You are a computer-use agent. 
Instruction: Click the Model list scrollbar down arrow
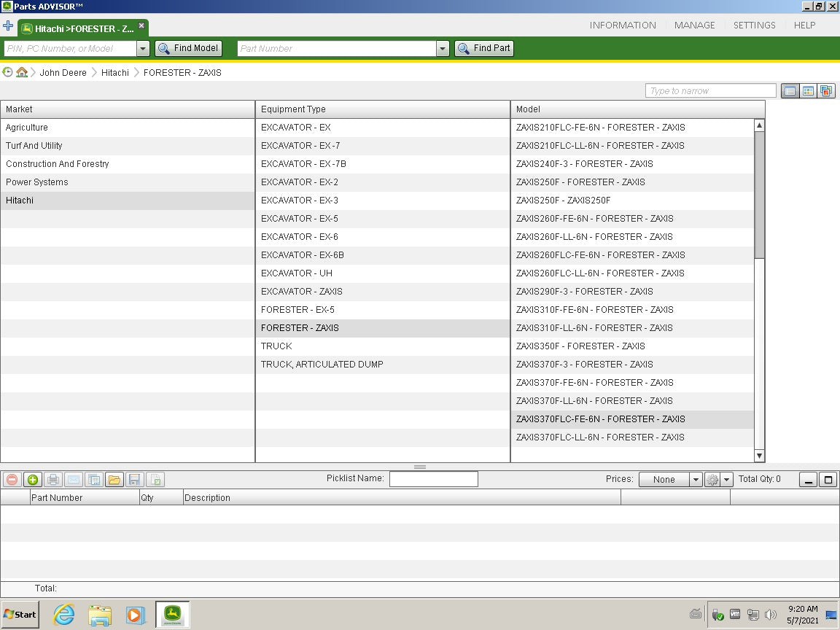point(759,456)
